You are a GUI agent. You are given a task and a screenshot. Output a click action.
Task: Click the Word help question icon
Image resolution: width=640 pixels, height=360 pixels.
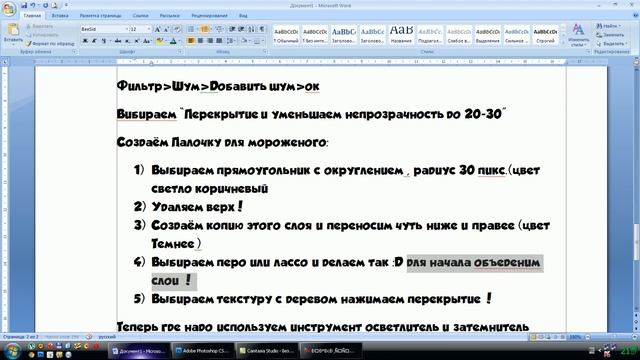(636, 16)
